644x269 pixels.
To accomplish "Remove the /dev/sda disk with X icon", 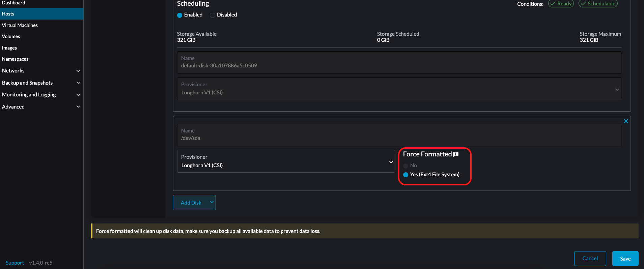I will tap(626, 121).
